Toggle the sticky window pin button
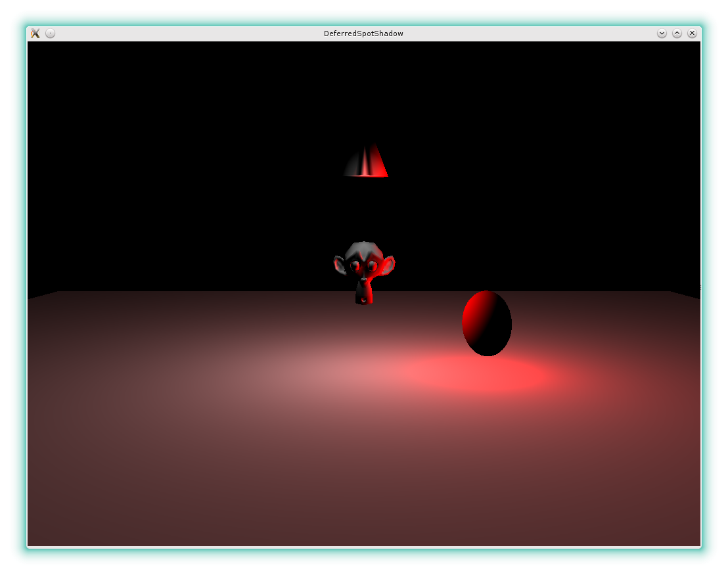This screenshot has height=575, width=728. [x=50, y=34]
